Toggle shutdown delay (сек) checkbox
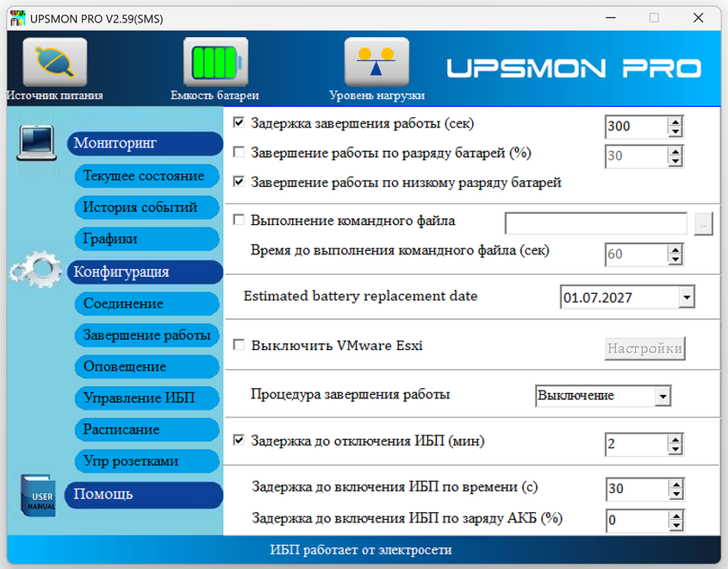 pyautogui.click(x=239, y=123)
